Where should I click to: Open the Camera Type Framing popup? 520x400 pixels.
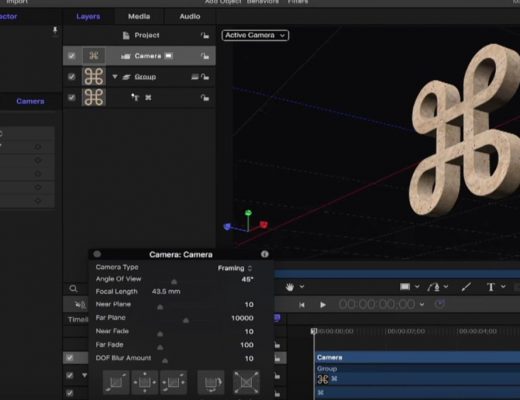click(235, 268)
